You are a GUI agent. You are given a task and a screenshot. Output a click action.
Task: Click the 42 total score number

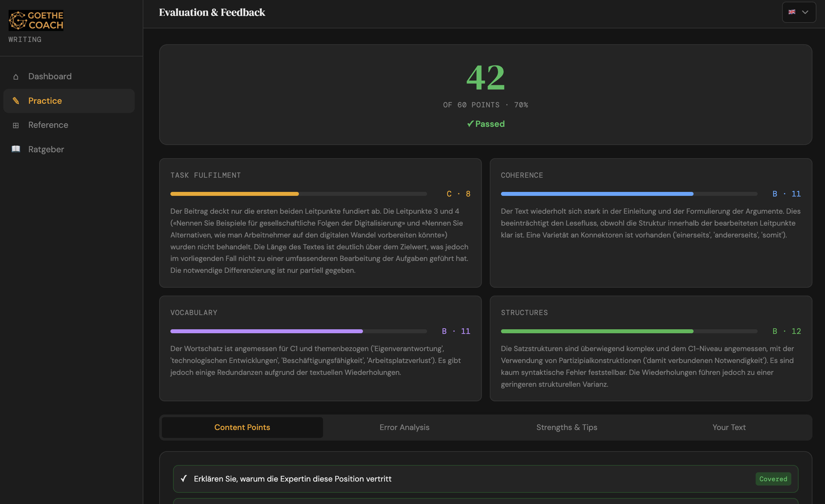coord(485,78)
